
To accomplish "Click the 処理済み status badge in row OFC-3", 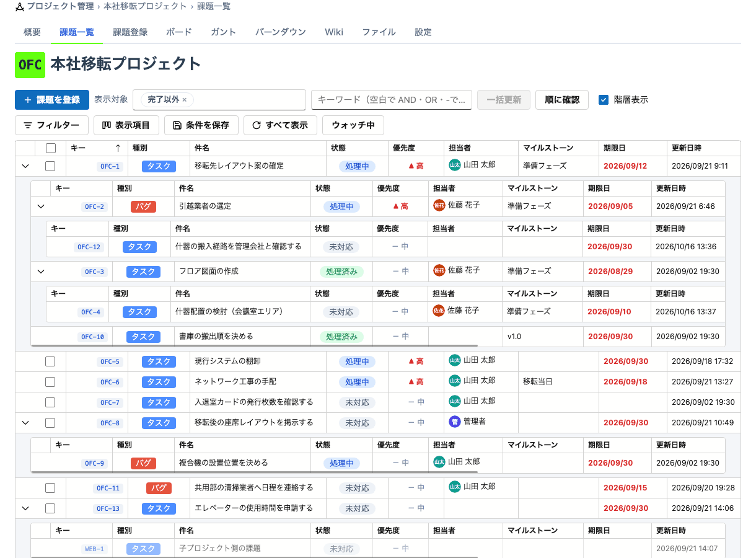I will [x=341, y=272].
